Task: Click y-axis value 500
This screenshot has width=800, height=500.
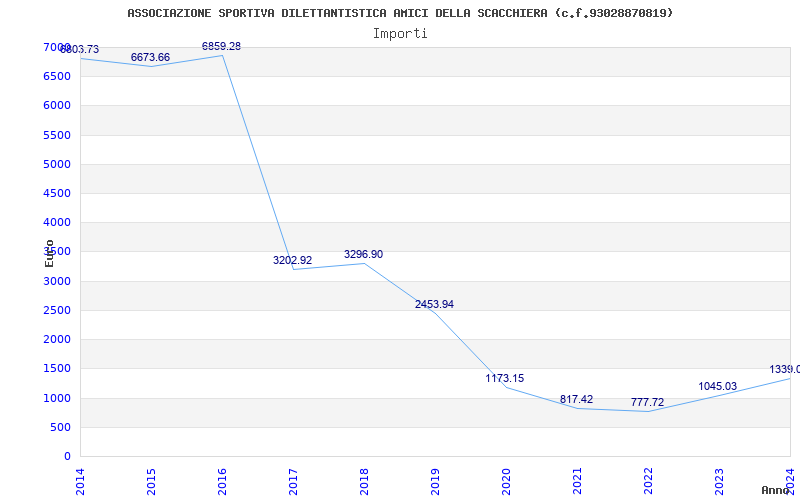Action: 60,427
